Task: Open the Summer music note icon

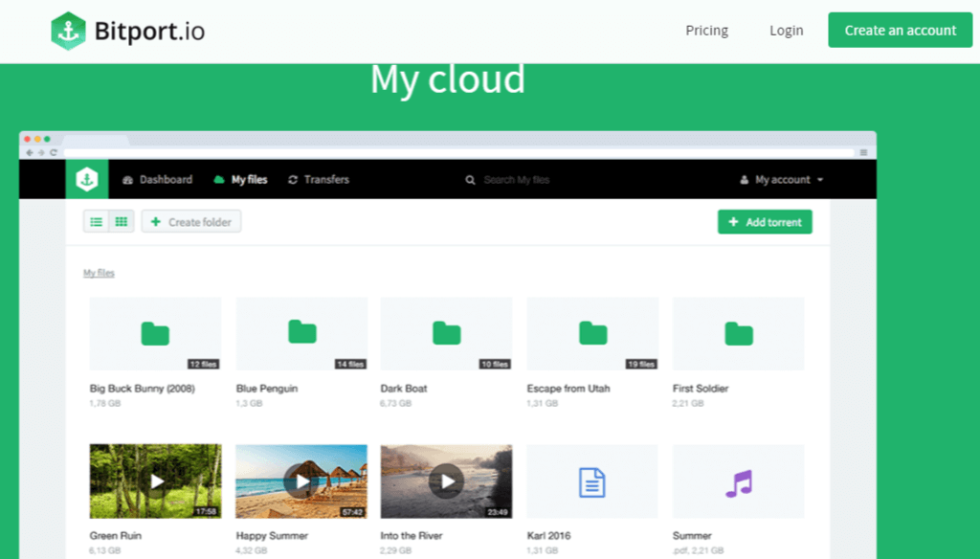Action: (739, 483)
